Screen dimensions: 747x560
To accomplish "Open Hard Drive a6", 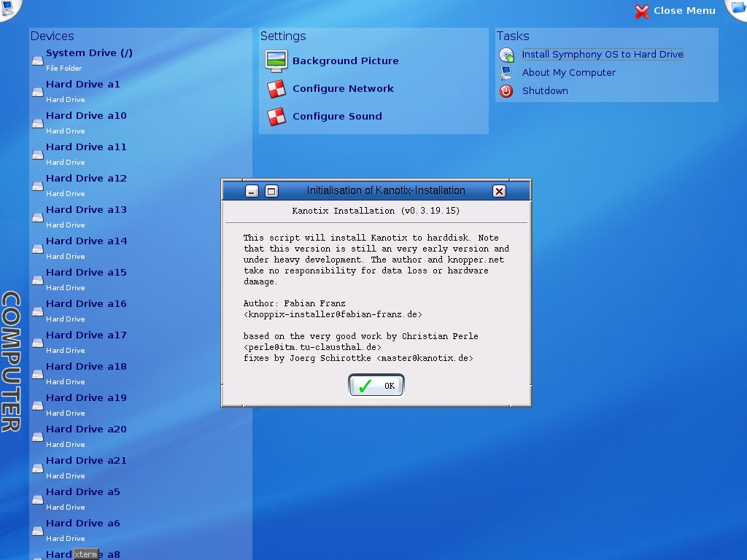I will point(83,524).
